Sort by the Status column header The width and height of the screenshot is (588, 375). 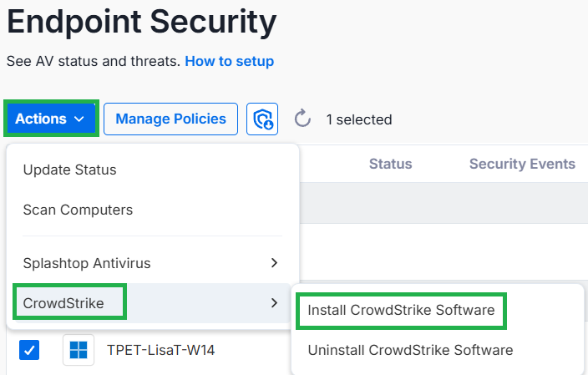click(x=390, y=164)
